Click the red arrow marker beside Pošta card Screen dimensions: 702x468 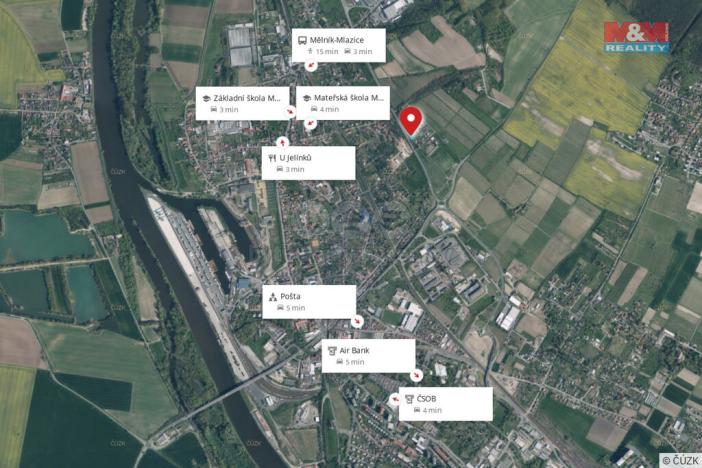click(x=357, y=321)
